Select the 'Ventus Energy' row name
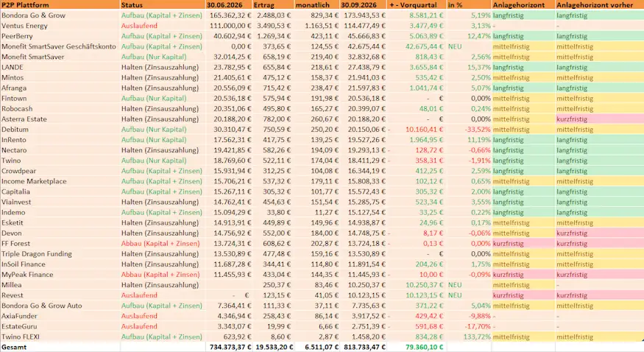The height and width of the screenshot is (352, 644). pos(60,26)
